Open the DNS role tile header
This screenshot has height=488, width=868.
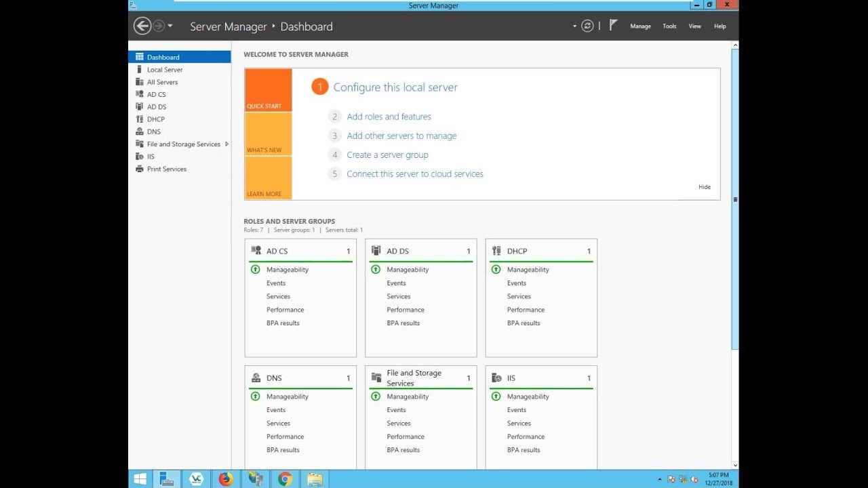[300, 378]
